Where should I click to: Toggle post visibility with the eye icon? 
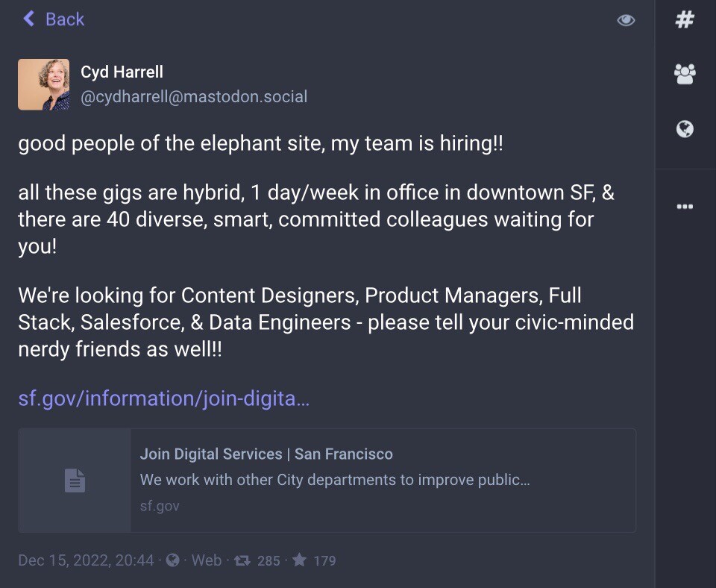pyautogui.click(x=626, y=20)
